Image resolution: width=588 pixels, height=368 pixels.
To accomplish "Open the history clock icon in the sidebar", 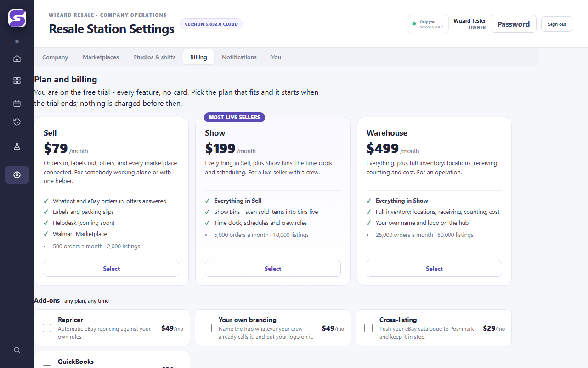I will (17, 122).
